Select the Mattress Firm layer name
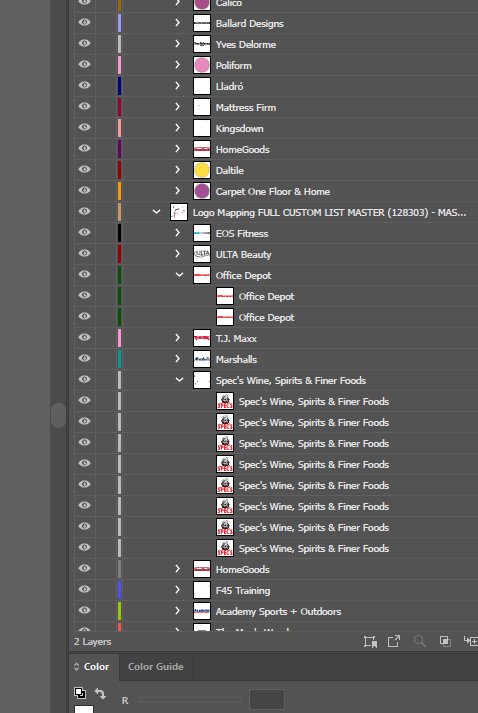 (x=246, y=108)
